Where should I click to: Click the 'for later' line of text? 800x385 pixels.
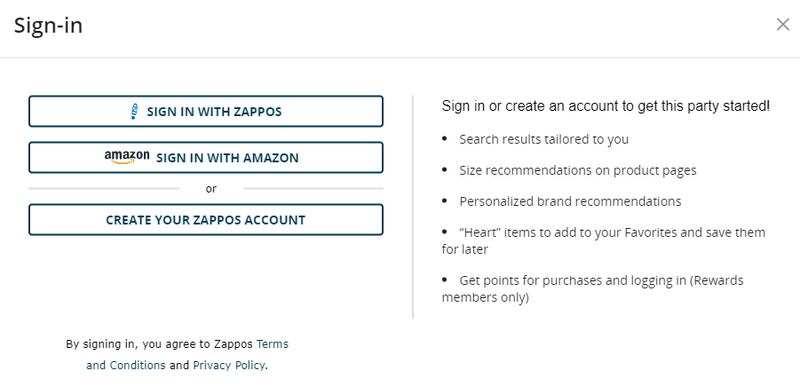coord(465,249)
